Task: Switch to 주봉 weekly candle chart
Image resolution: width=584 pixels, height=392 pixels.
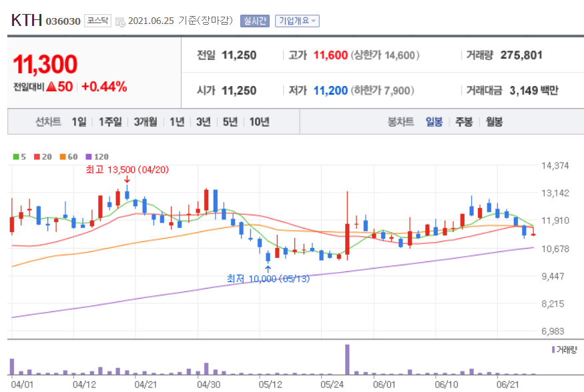Action: point(464,121)
